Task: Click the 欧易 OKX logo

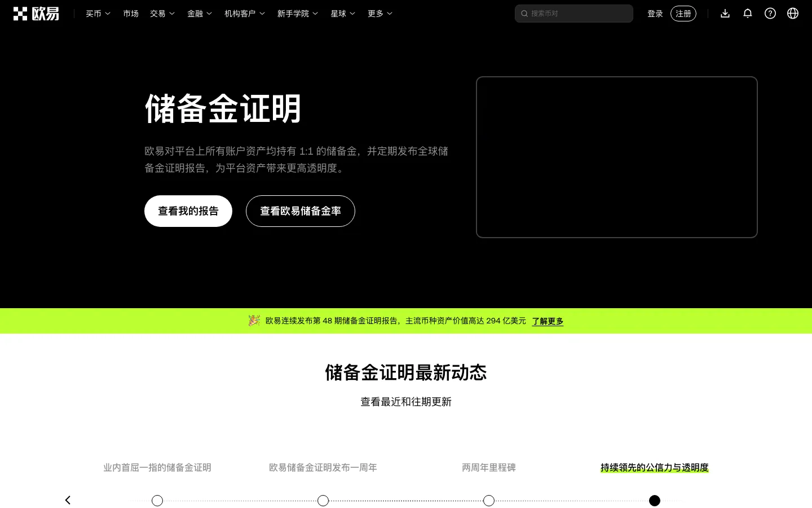Action: point(36,14)
